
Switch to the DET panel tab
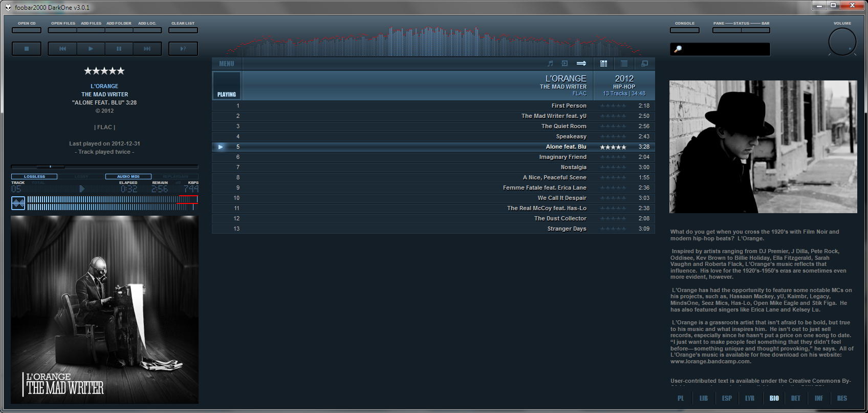point(796,398)
